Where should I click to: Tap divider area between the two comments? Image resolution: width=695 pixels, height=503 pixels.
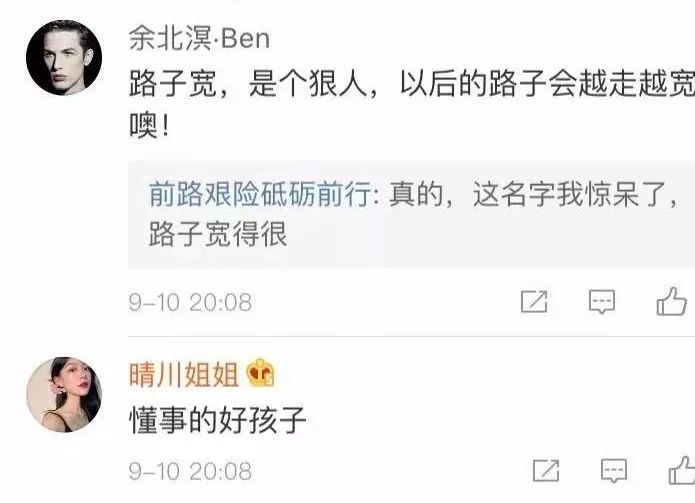coord(411,337)
